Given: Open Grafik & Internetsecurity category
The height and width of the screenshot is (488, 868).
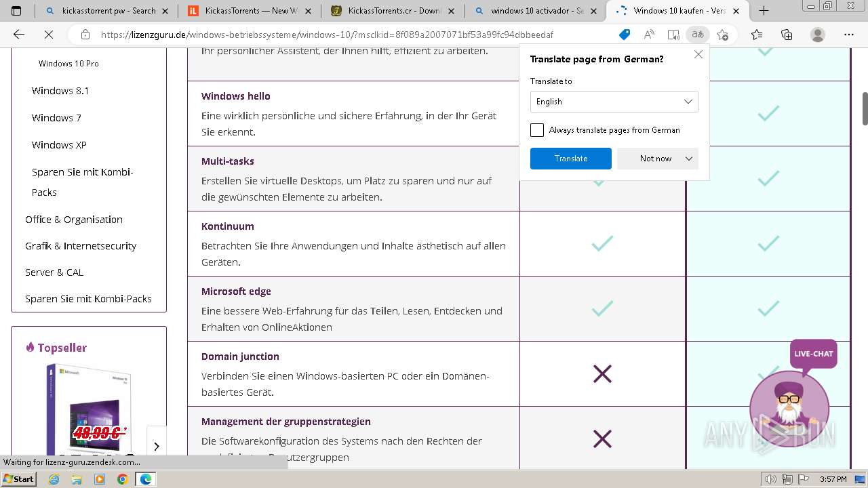Looking at the screenshot, I should click(x=81, y=246).
